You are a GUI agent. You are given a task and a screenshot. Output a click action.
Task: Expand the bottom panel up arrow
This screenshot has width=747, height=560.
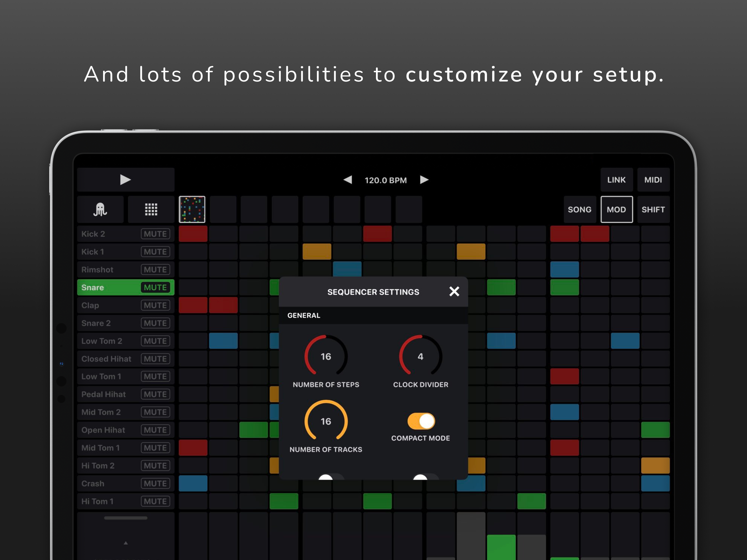pos(126,543)
